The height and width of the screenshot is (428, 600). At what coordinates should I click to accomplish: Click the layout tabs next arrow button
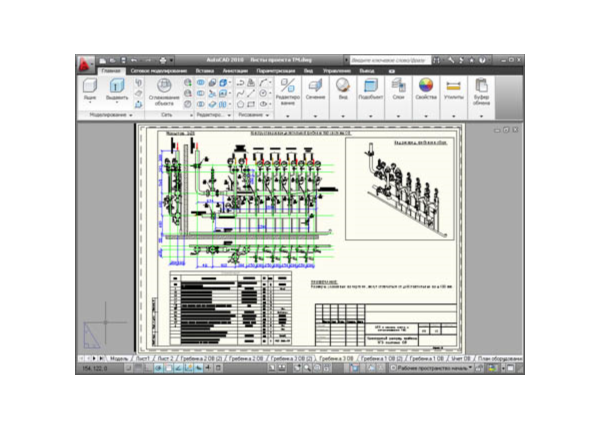point(94,359)
